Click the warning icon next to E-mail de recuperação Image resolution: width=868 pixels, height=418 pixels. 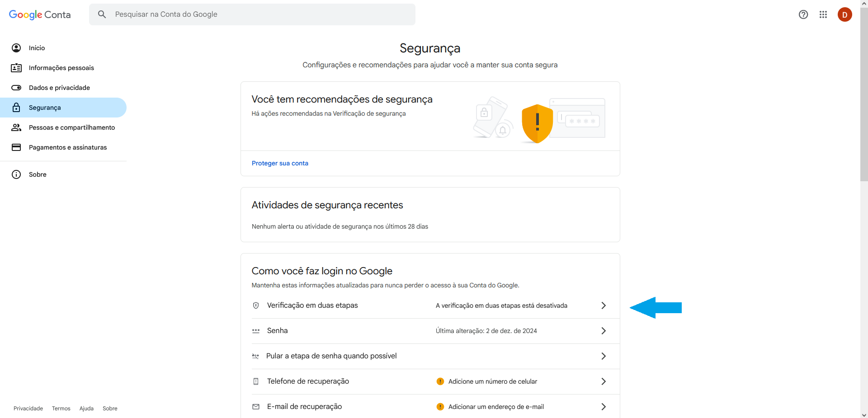[439, 407]
